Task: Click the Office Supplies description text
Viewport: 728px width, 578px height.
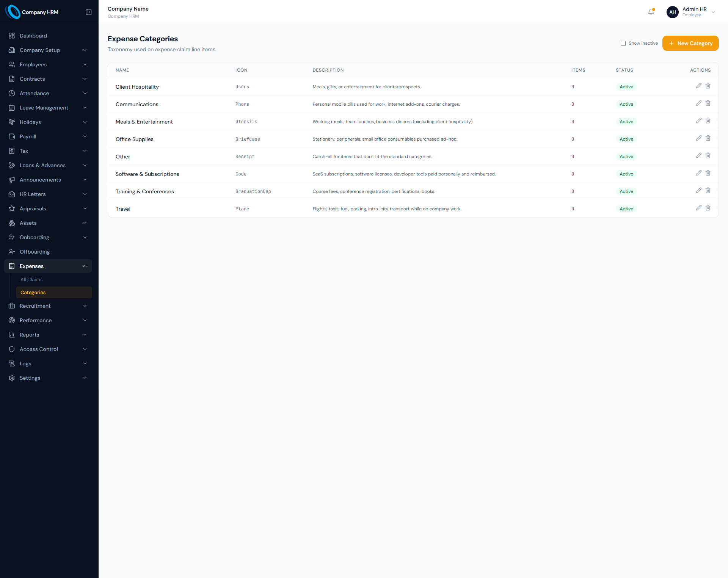Action: 385,139
